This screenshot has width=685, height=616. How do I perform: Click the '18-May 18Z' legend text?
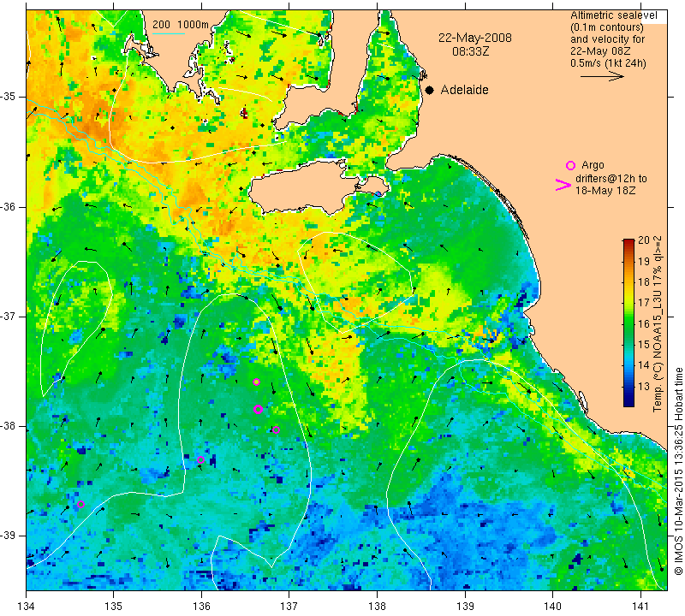[605, 191]
